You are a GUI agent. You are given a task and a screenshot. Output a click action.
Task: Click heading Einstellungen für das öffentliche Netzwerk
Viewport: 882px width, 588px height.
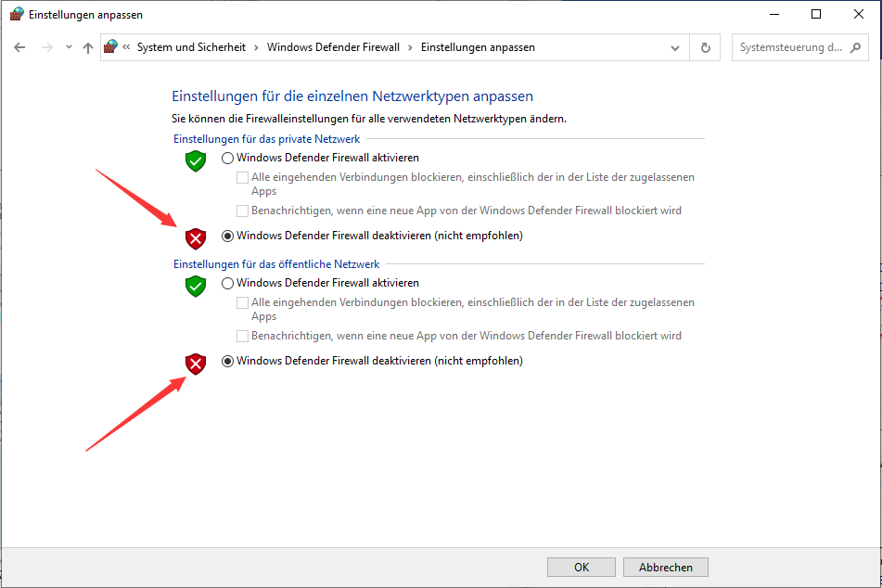pyautogui.click(x=276, y=264)
